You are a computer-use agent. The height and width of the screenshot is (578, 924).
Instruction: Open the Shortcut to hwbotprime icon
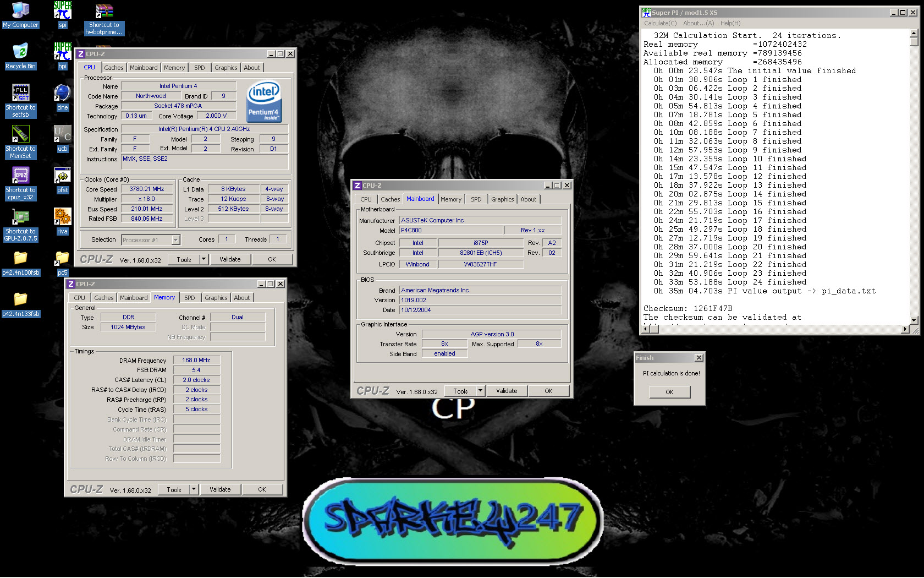point(104,19)
